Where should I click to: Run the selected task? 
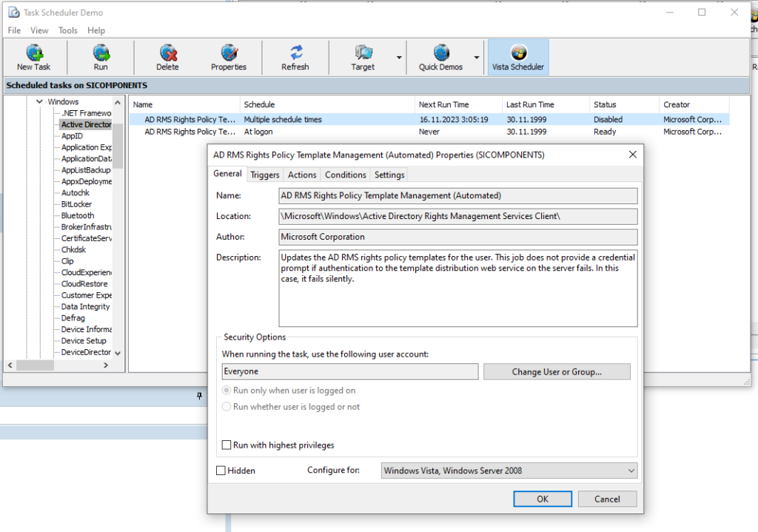101,57
